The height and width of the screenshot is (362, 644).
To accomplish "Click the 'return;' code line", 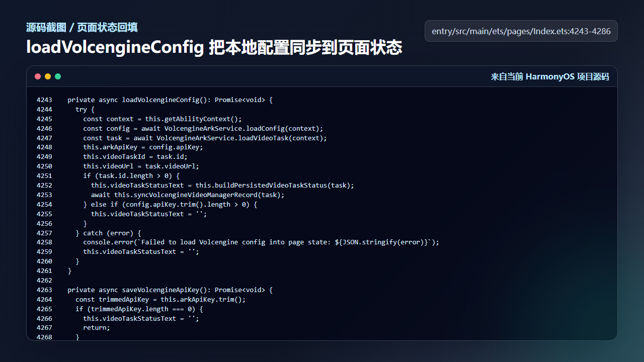I will pos(97,328).
